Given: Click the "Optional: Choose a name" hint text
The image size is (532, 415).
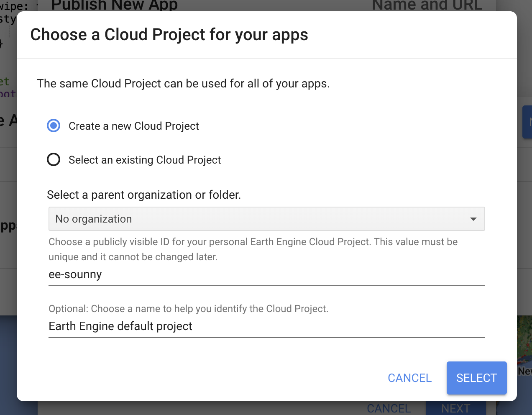Looking at the screenshot, I should (x=188, y=309).
